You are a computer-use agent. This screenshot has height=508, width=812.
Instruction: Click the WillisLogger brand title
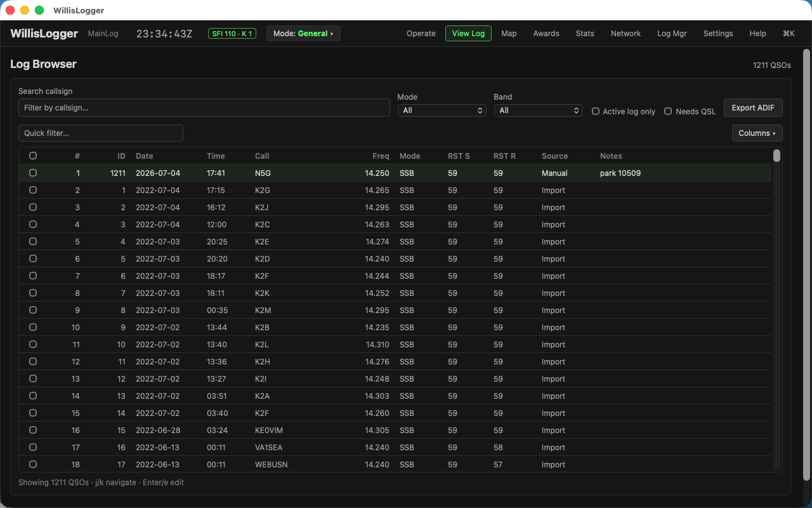click(44, 34)
